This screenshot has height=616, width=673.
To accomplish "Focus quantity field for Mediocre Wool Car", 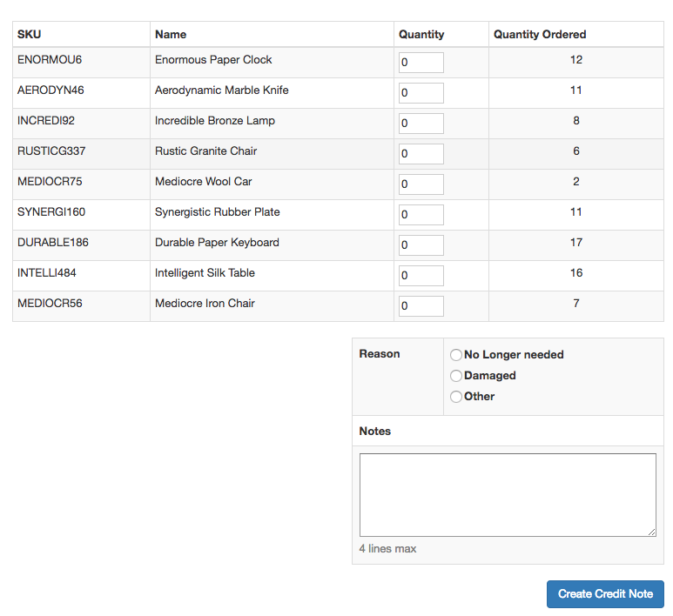I will [x=421, y=184].
